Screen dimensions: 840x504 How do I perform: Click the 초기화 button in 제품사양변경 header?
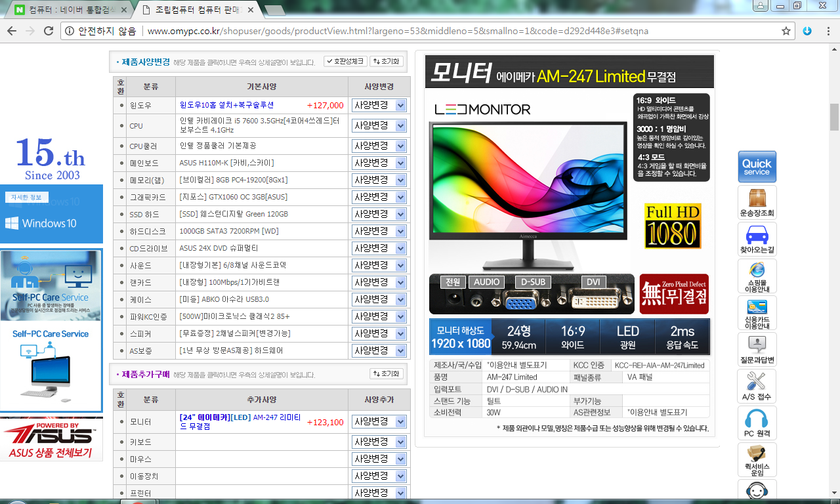pyautogui.click(x=387, y=62)
